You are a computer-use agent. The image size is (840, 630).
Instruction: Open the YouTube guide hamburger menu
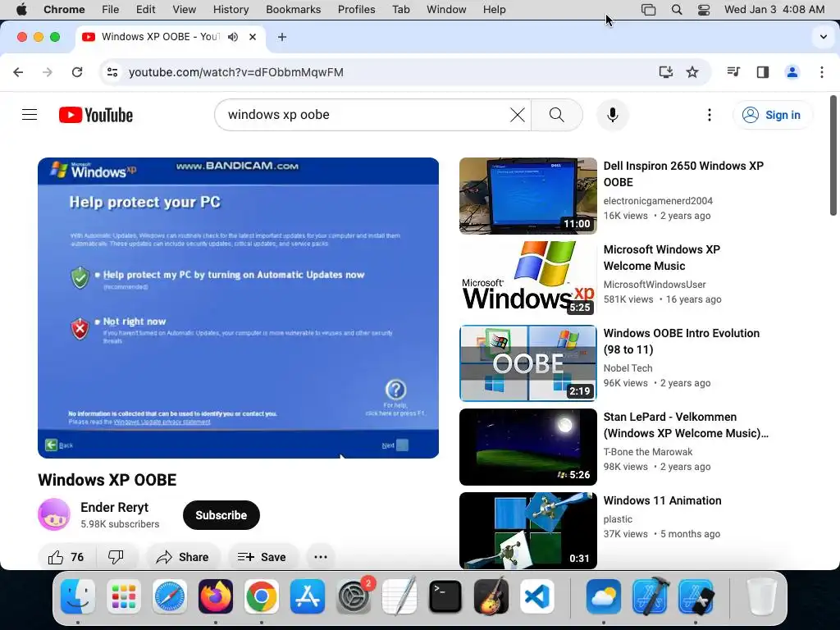click(30, 115)
